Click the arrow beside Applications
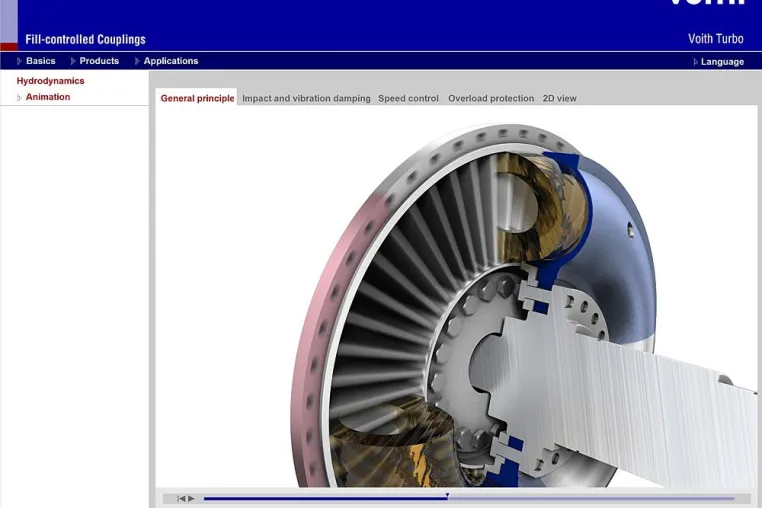 pyautogui.click(x=137, y=61)
